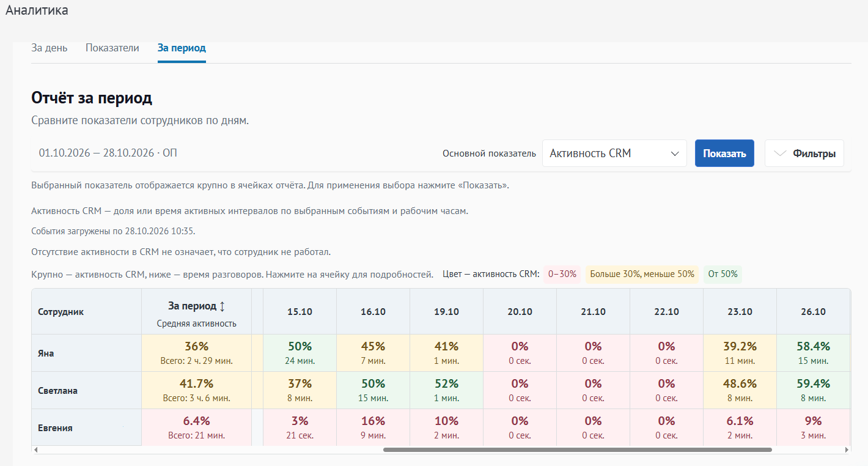Screen dimensions: 868x466
Task: Click the Сотрудник column header
Action: click(x=86, y=312)
